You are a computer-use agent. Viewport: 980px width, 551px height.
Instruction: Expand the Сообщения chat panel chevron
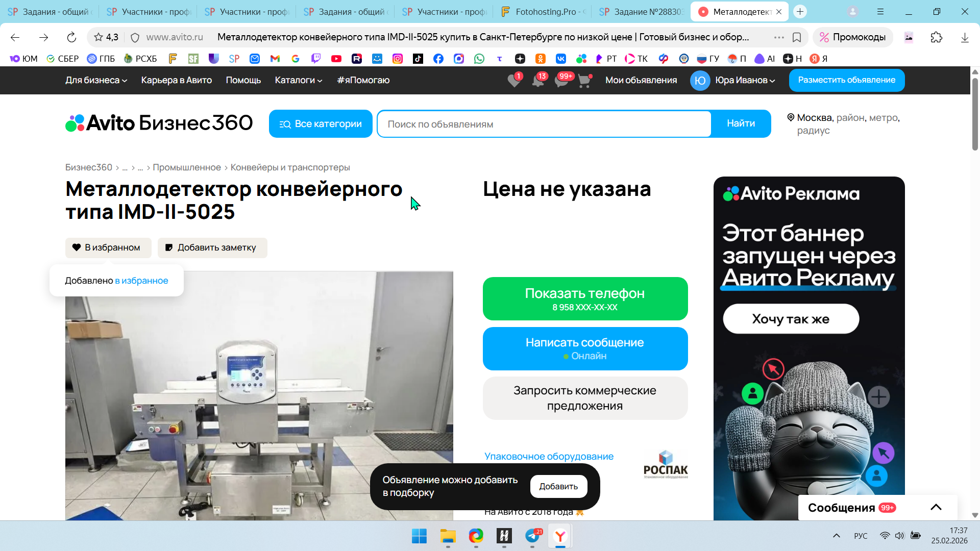pos(936,507)
